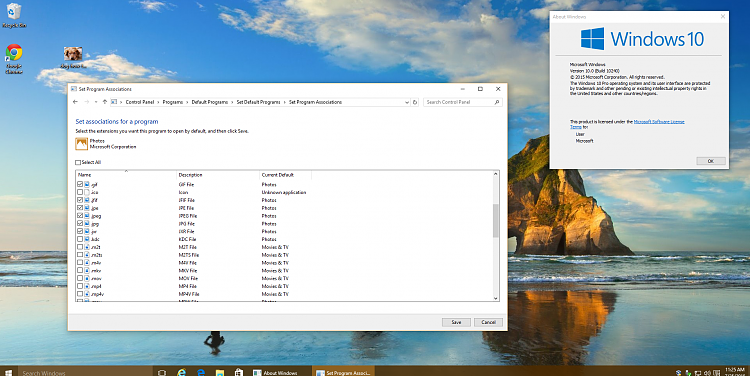Image resolution: width=750 pixels, height=376 pixels.
Task: Click the Default Programs breadcrumb
Action: (x=210, y=102)
